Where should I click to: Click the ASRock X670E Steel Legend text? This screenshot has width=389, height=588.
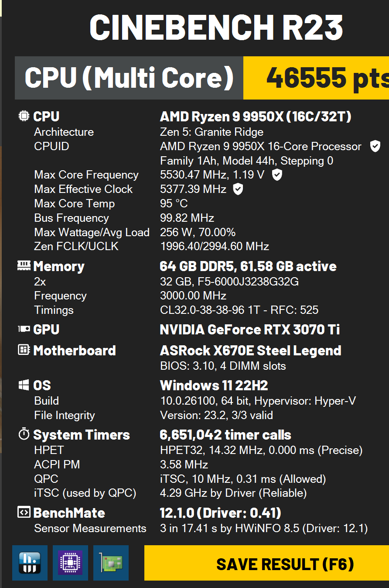click(x=250, y=351)
